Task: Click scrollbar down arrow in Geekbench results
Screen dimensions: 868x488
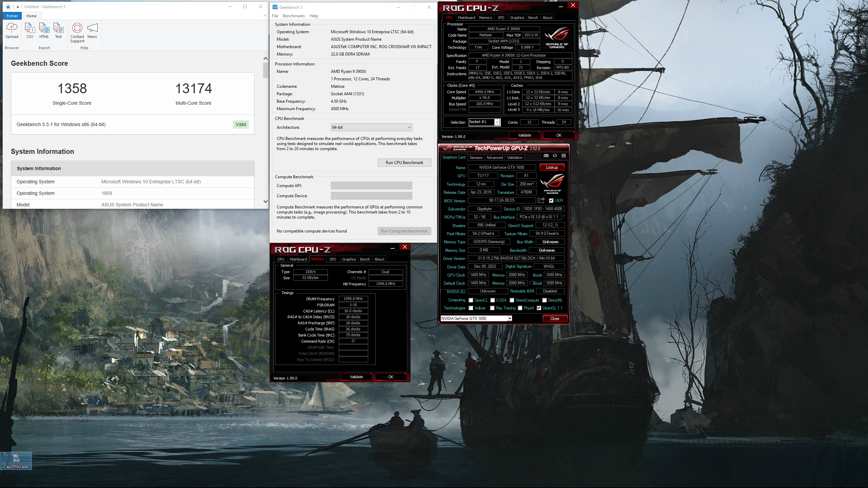Action: tap(265, 201)
